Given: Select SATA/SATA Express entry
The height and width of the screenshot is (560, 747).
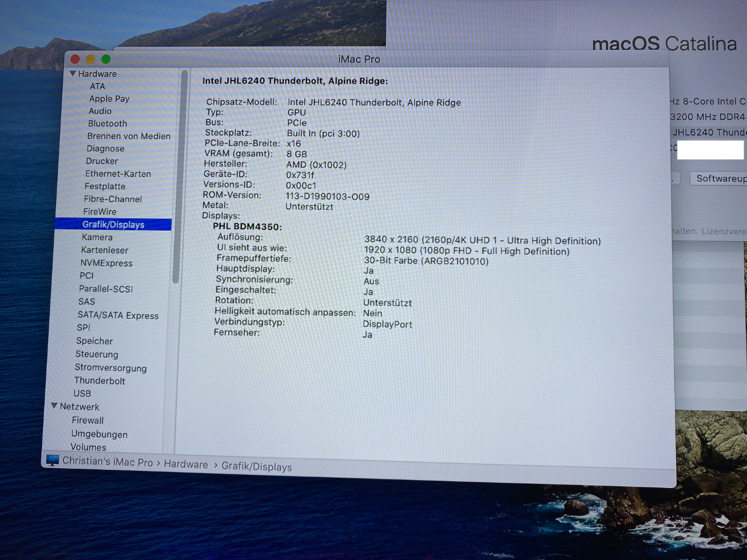Looking at the screenshot, I should coord(118,315).
